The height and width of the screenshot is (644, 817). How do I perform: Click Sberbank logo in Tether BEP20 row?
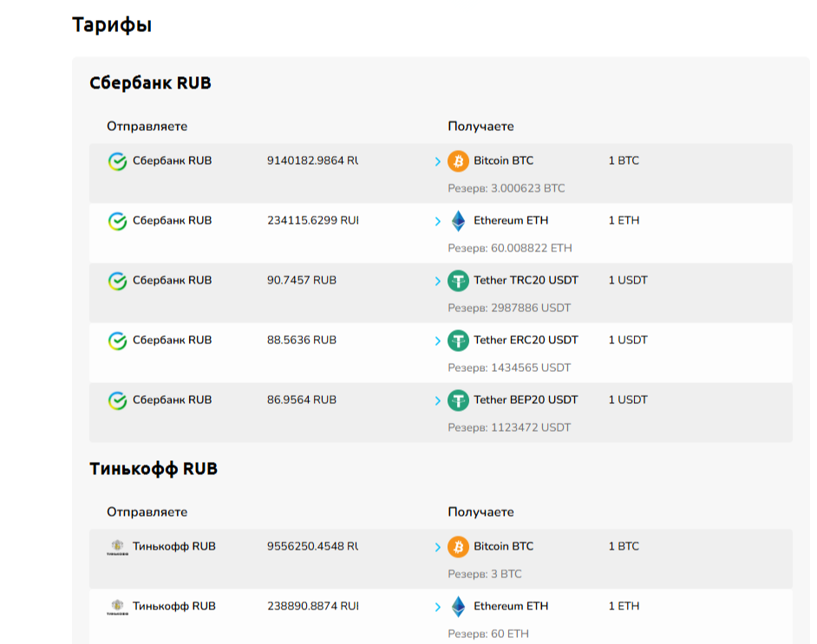(117, 400)
